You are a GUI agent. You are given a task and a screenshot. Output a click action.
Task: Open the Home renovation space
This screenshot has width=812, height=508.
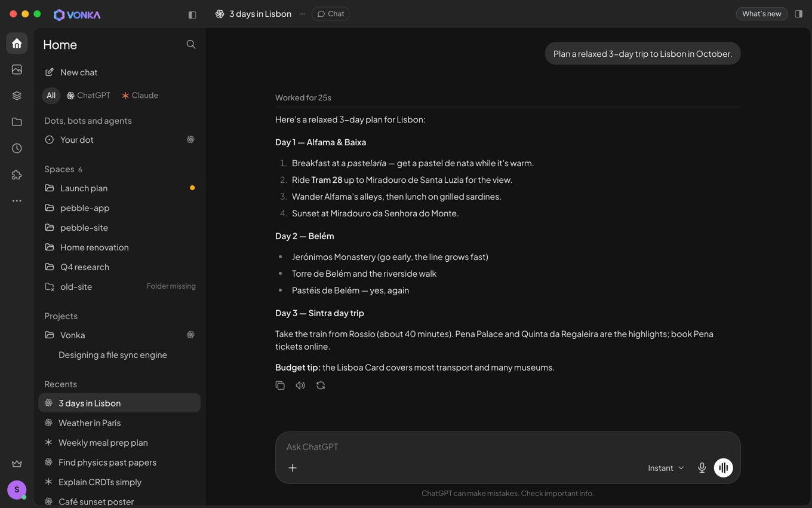pos(119,247)
